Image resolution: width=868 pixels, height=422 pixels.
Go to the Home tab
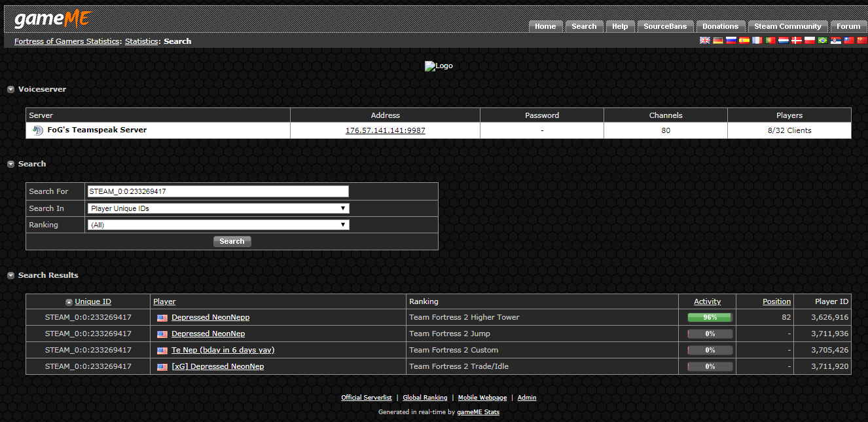(545, 26)
